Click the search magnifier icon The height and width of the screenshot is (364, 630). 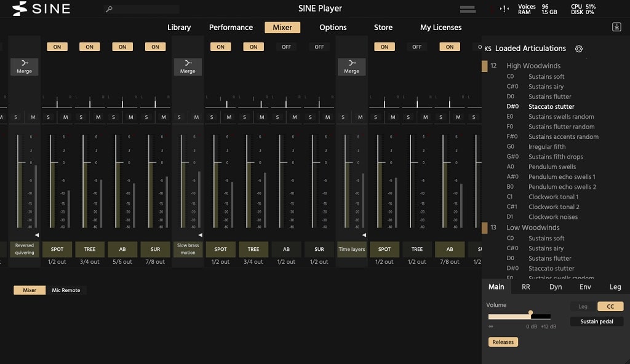coord(109,9)
